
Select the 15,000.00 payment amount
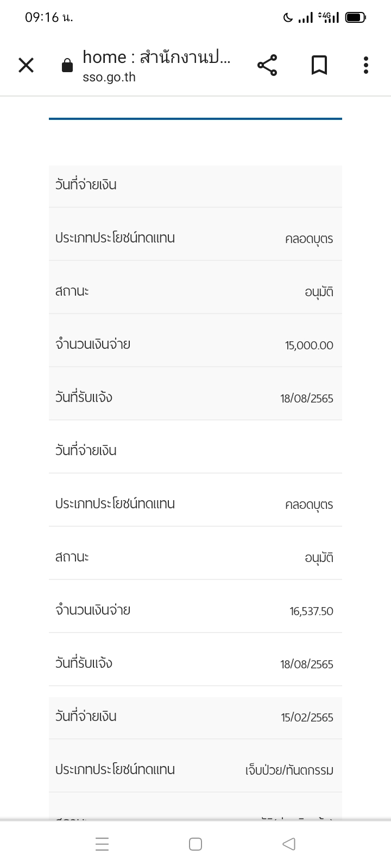coord(309,346)
